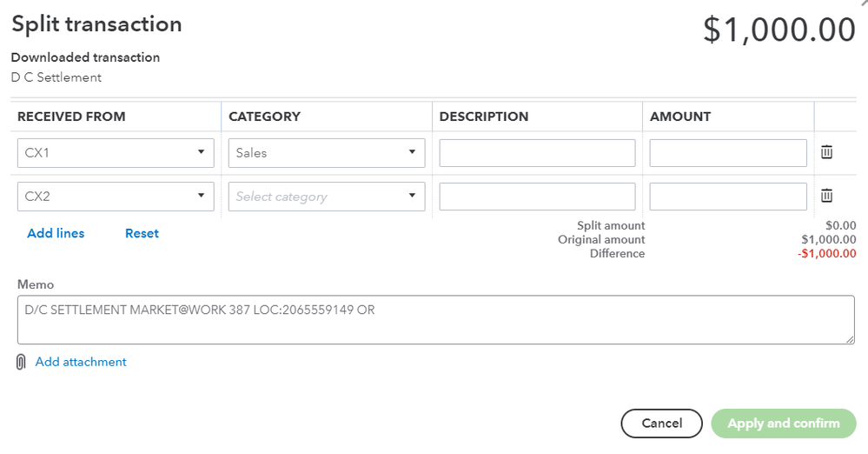Click the second row Description field
Image resolution: width=868 pixels, height=454 pixels.
pos(537,197)
